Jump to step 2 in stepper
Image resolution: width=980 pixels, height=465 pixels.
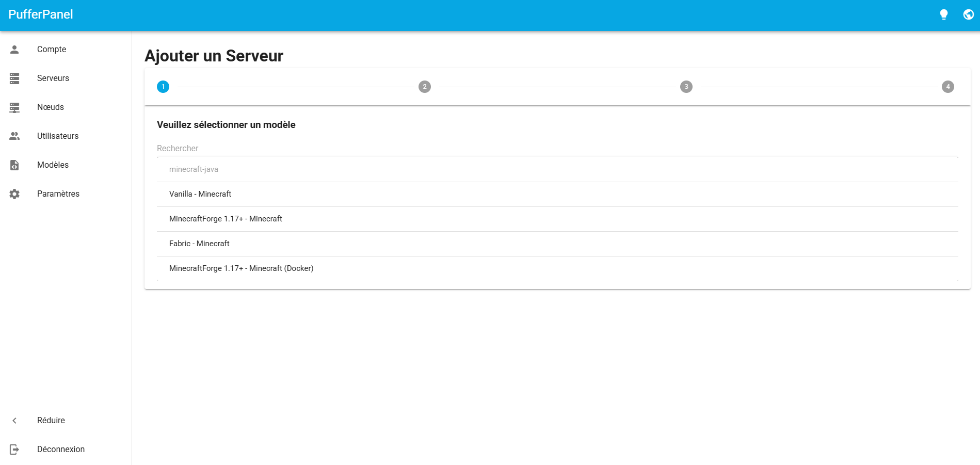point(424,87)
